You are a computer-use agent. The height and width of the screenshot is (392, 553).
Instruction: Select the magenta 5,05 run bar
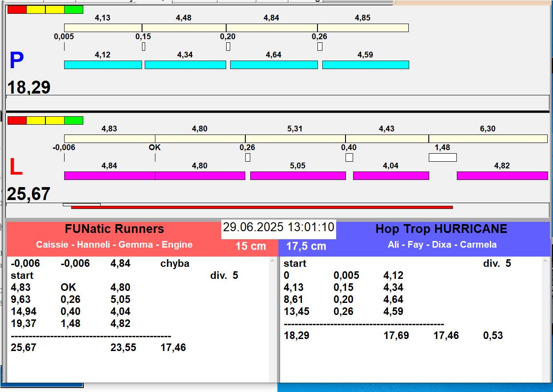pos(298,176)
